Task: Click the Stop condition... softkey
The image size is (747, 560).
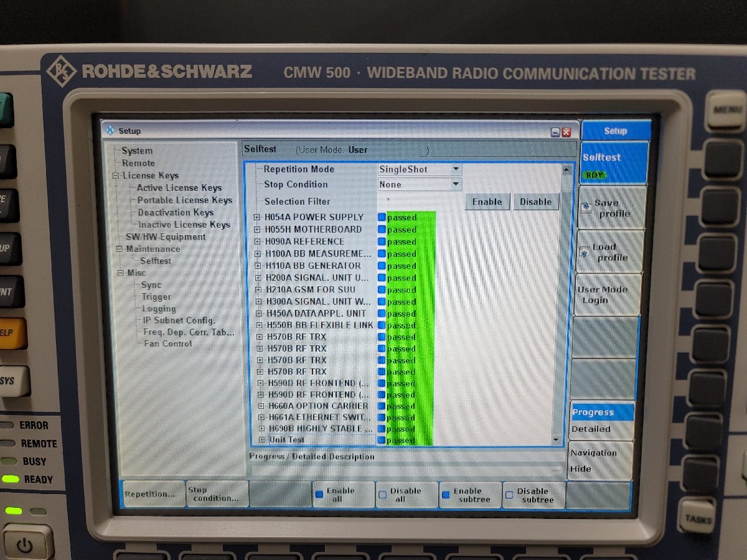Action: [217, 495]
